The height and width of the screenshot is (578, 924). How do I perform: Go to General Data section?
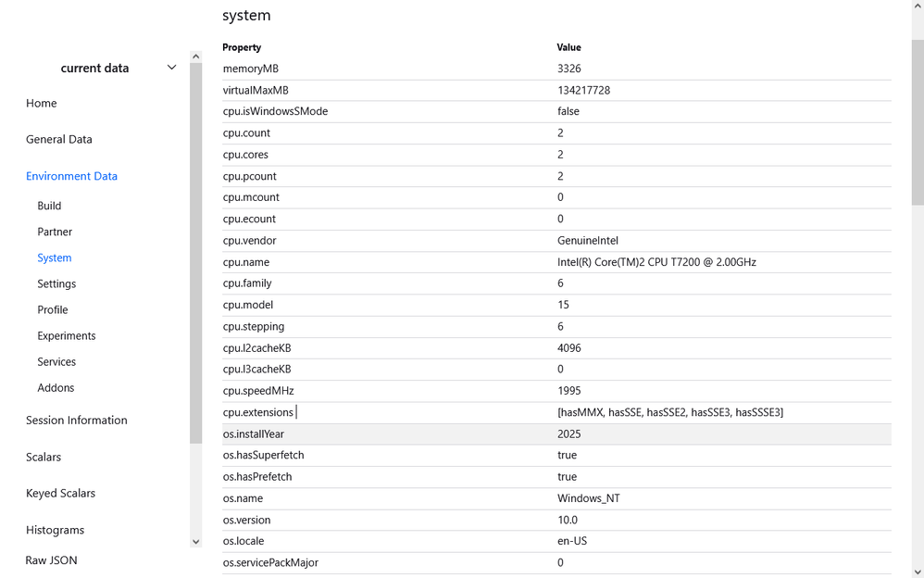click(x=59, y=139)
